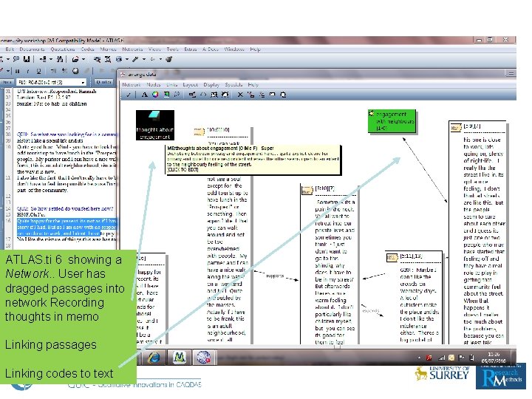Click the Quotes button beside document dropdown
The height and width of the screenshot is (399, 532).
(103, 82)
